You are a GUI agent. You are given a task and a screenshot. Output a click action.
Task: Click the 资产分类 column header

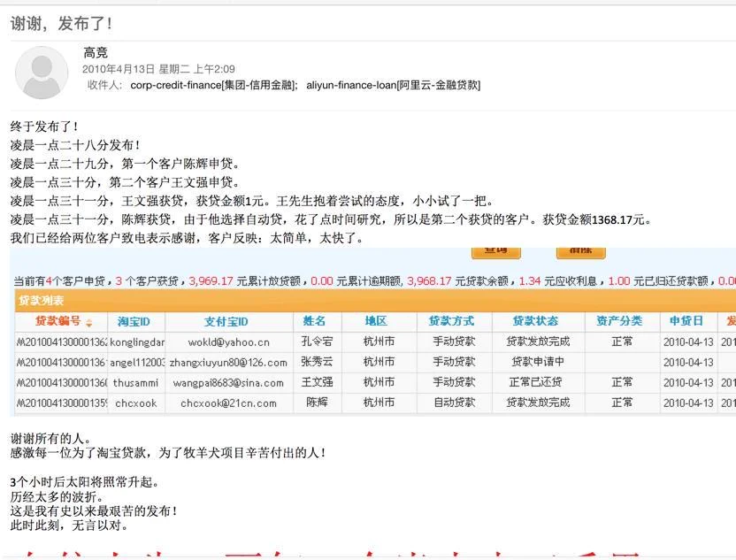click(619, 321)
